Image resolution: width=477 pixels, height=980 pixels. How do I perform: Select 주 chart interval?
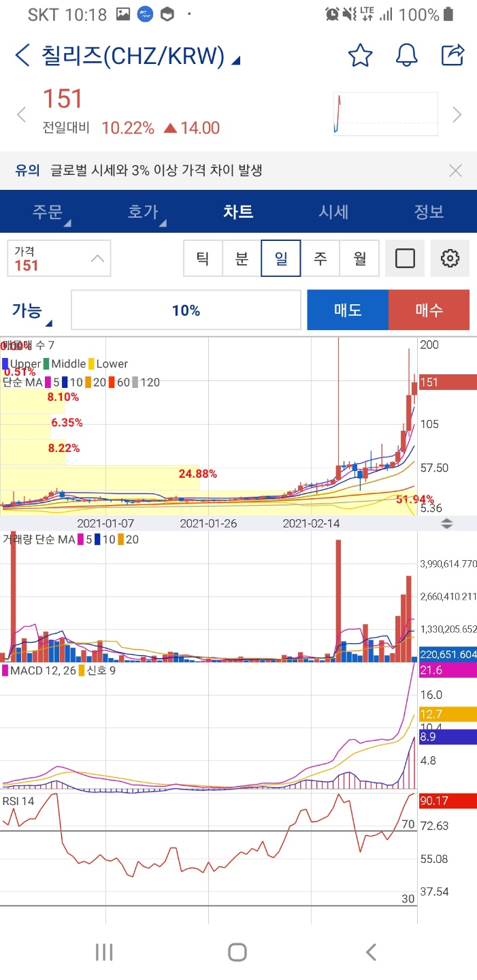320,258
